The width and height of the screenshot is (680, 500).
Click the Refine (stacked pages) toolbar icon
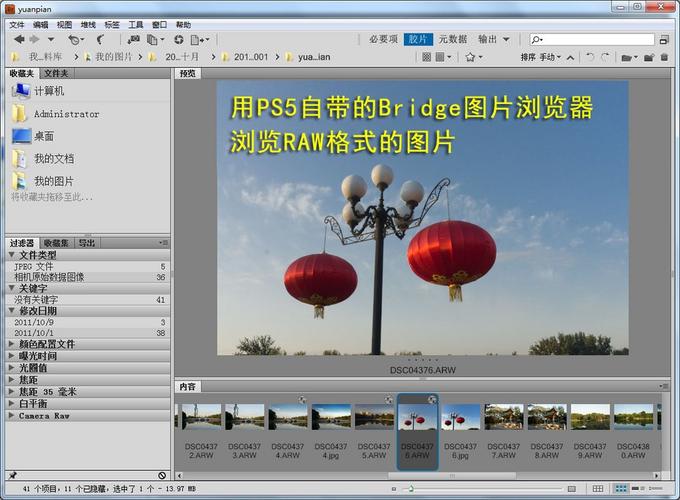(153, 39)
